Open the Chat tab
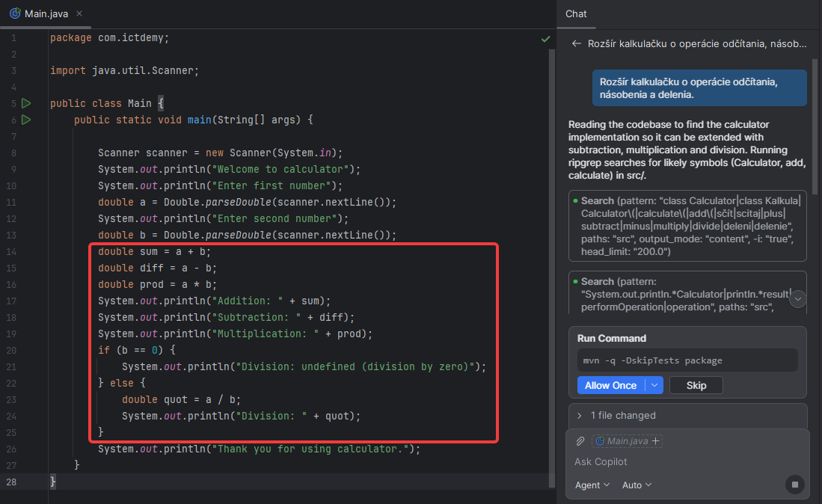The width and height of the screenshot is (822, 504). tap(576, 14)
